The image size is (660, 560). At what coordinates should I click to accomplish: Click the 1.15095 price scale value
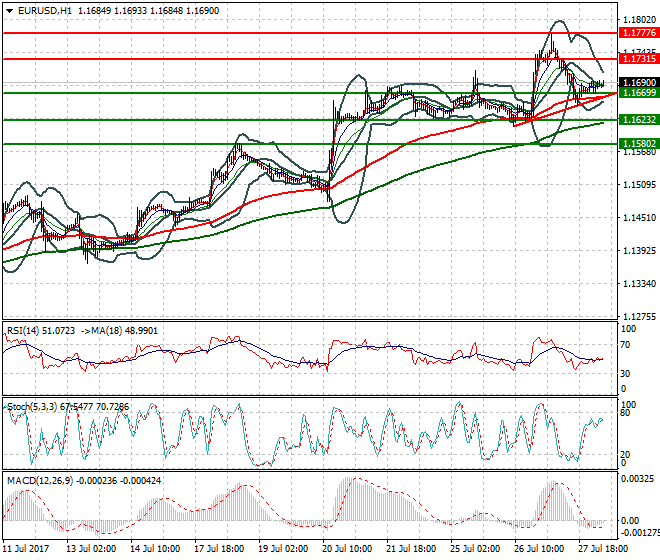click(639, 184)
